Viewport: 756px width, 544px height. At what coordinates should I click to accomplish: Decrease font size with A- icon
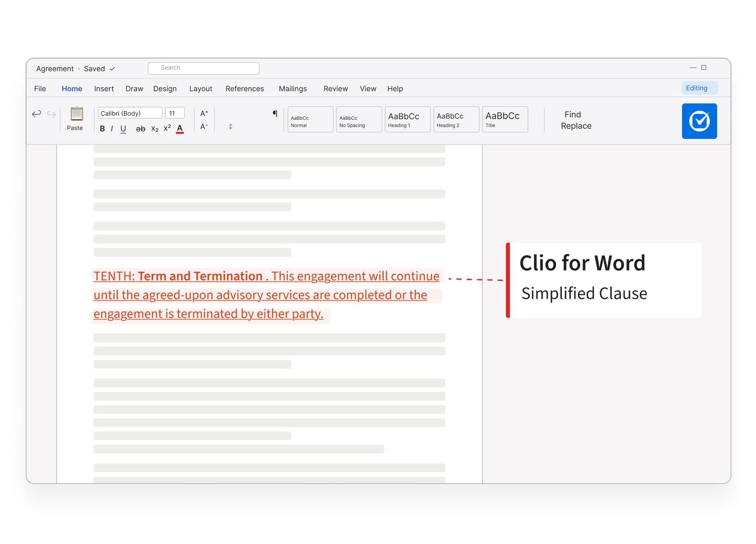coord(204,127)
